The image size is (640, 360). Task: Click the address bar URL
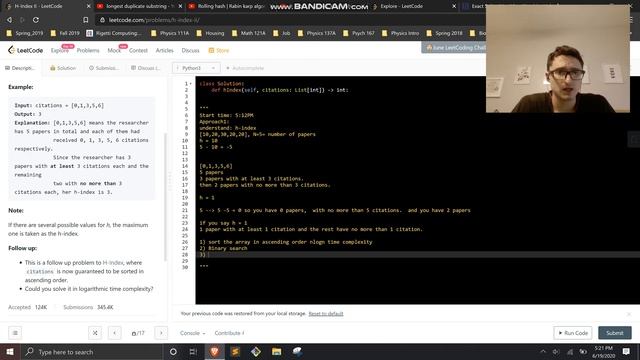[x=154, y=20]
